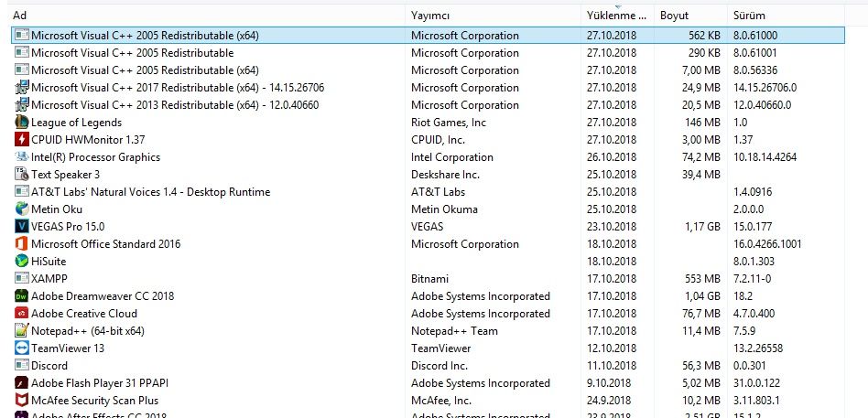
Task: Click the Sürüm column header
Action: pos(749,16)
